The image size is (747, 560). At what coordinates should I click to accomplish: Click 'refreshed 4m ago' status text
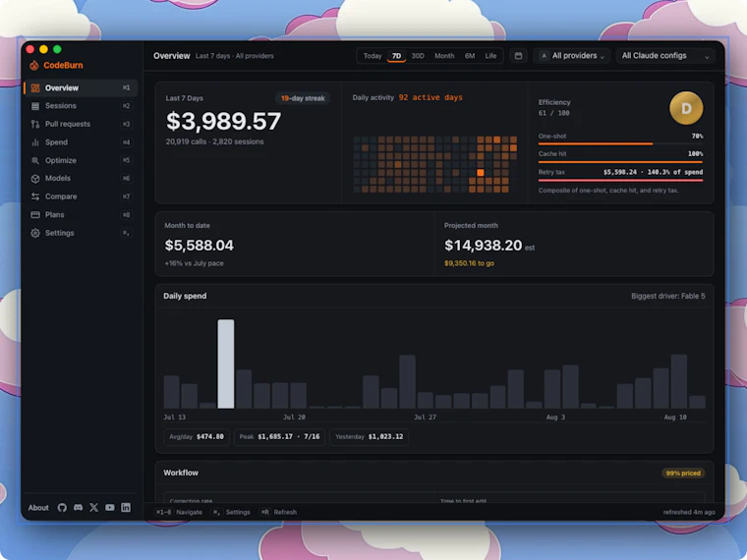tap(689, 512)
